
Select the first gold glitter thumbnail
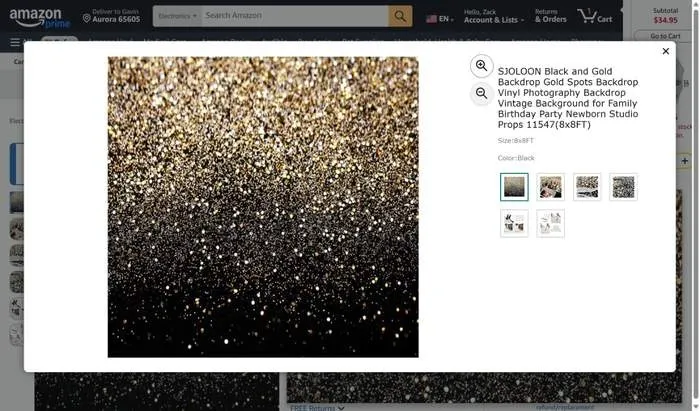[514, 187]
